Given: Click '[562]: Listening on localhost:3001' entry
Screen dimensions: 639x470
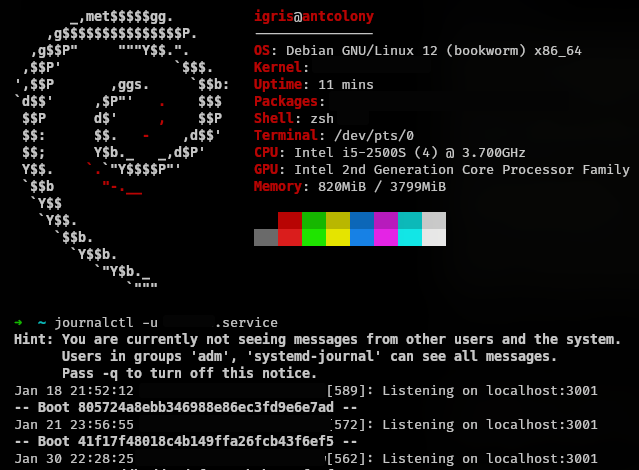Looking at the screenshot, I should [462, 459].
